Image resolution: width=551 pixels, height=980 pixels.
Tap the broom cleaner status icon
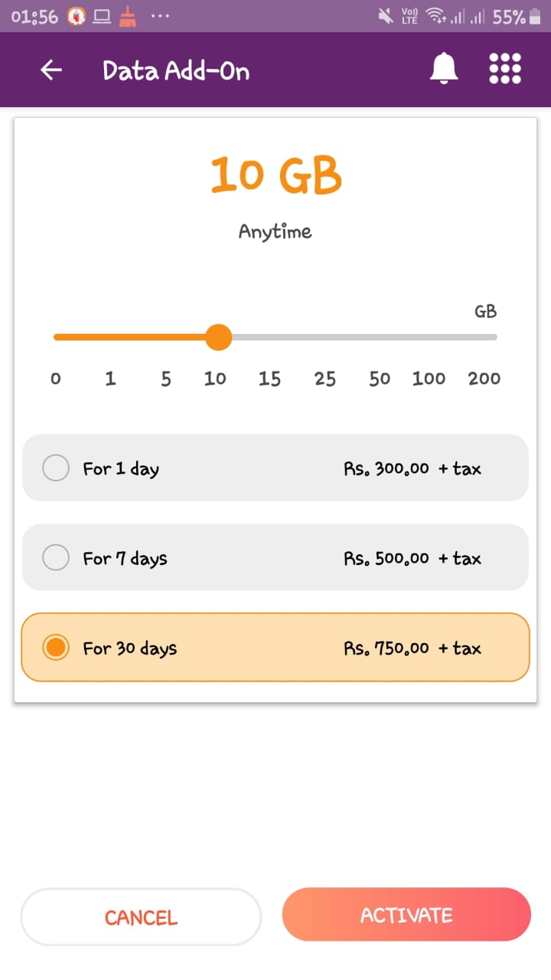[x=128, y=16]
